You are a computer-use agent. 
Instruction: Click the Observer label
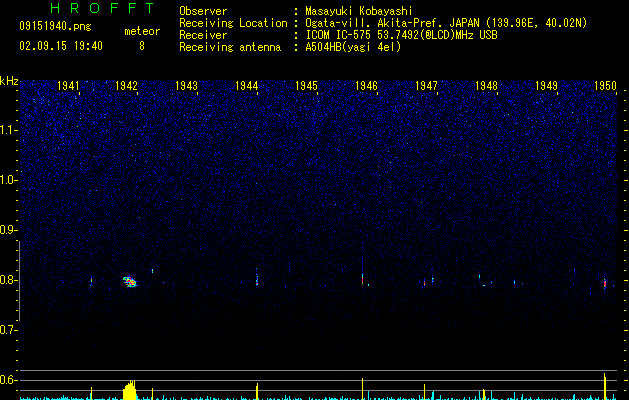point(203,11)
